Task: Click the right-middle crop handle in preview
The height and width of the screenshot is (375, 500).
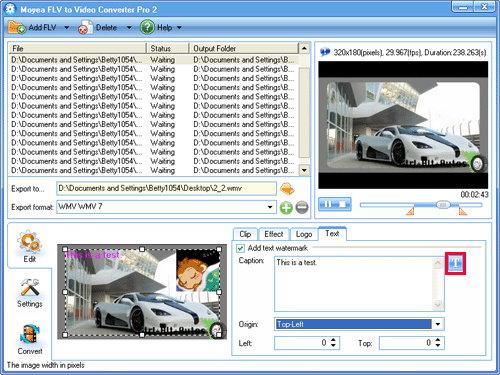Action: coord(219,292)
